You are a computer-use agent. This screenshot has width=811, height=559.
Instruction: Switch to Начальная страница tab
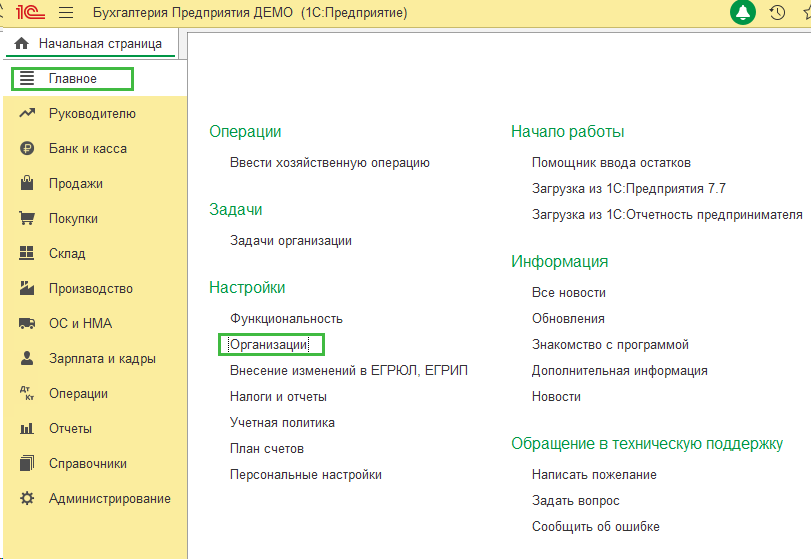[x=91, y=43]
